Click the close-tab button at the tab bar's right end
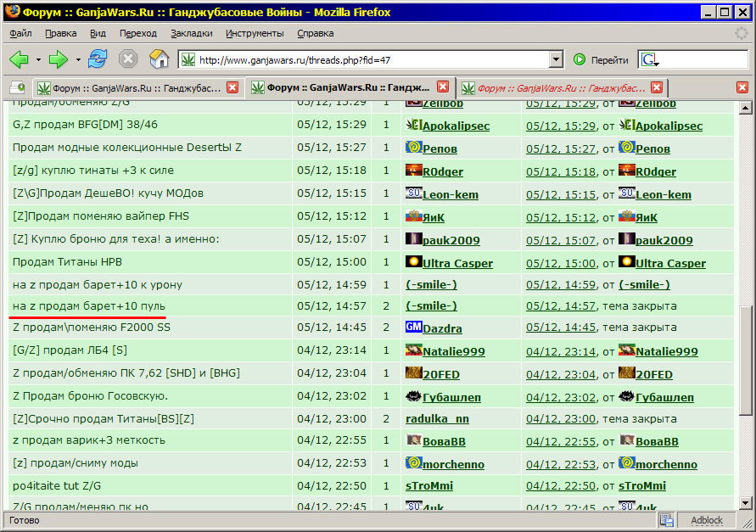Image resolution: width=756 pixels, height=532 pixels. coord(742,87)
